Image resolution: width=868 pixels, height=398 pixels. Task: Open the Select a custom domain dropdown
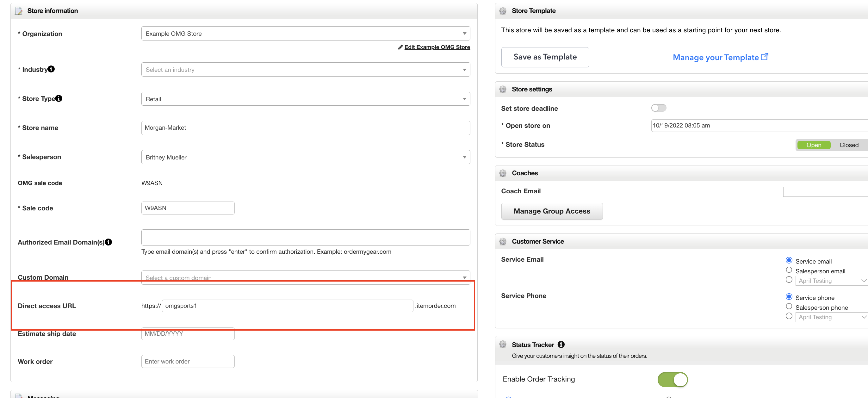[306, 278]
